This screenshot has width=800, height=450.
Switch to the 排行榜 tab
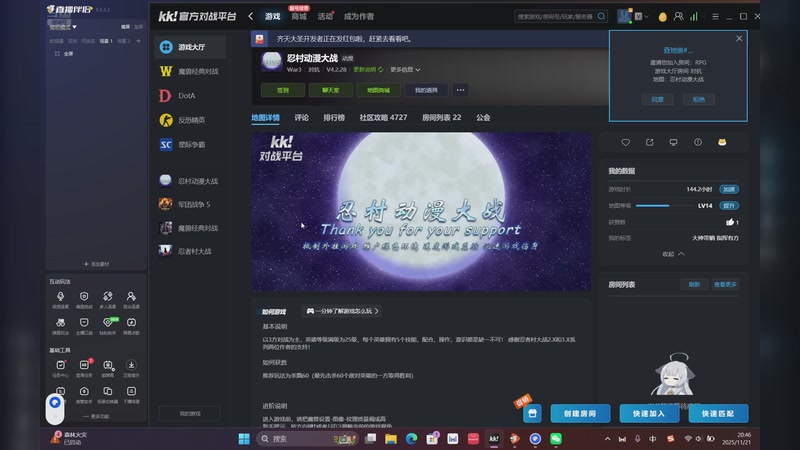[334, 117]
